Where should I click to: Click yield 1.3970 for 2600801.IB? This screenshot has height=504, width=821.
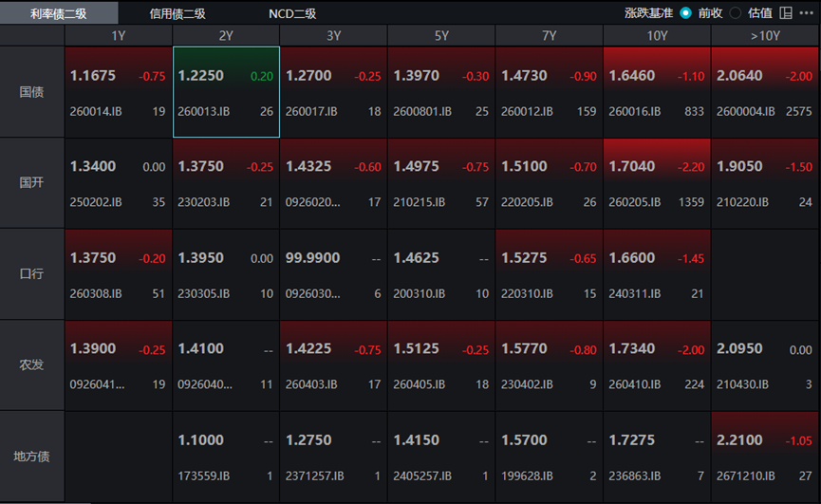tap(417, 75)
